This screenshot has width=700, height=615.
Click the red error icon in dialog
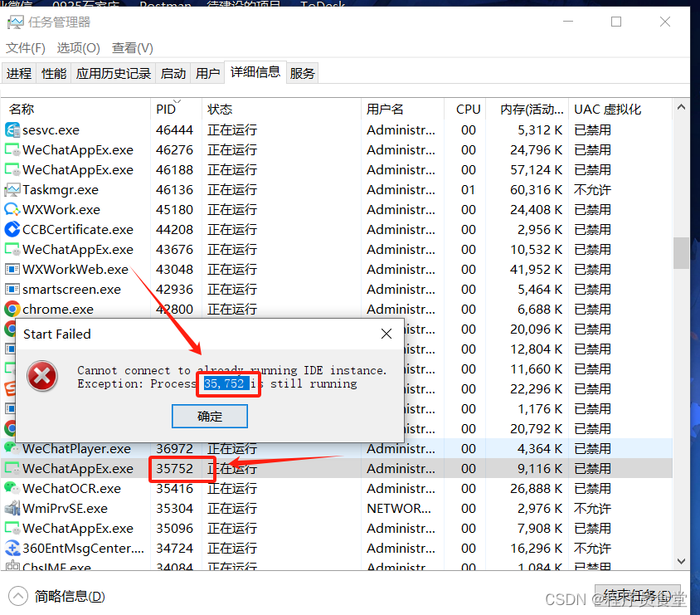click(x=42, y=376)
